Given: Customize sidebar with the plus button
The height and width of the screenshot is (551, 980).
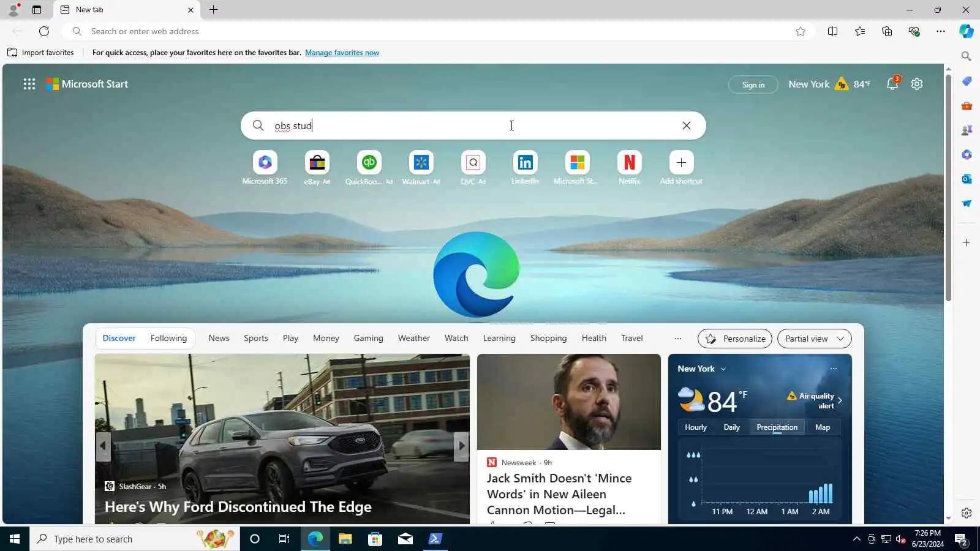Looking at the screenshot, I should click(x=967, y=243).
